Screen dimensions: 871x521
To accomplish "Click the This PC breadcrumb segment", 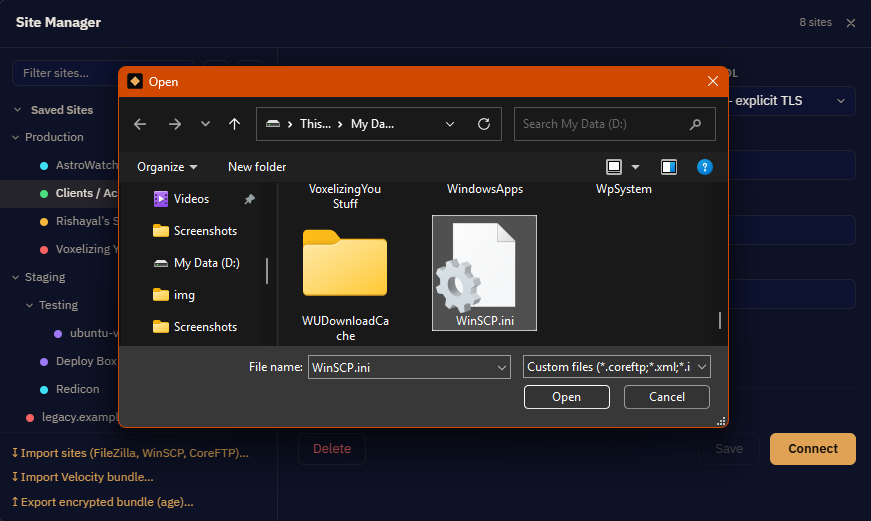I will pos(315,124).
